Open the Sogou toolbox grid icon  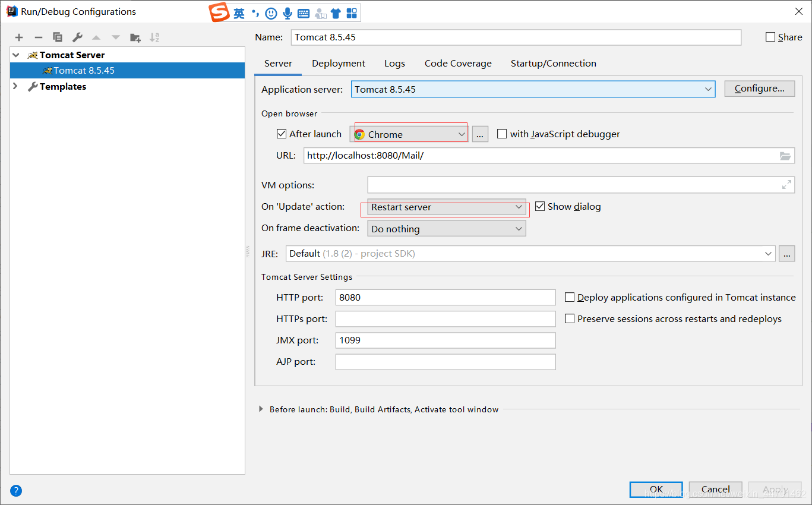click(x=352, y=13)
